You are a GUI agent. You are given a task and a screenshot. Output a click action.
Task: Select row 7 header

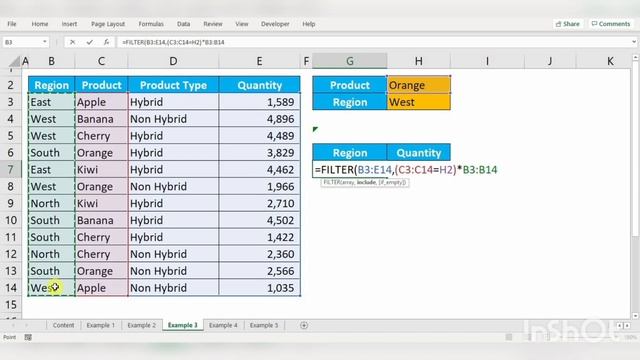click(11, 169)
